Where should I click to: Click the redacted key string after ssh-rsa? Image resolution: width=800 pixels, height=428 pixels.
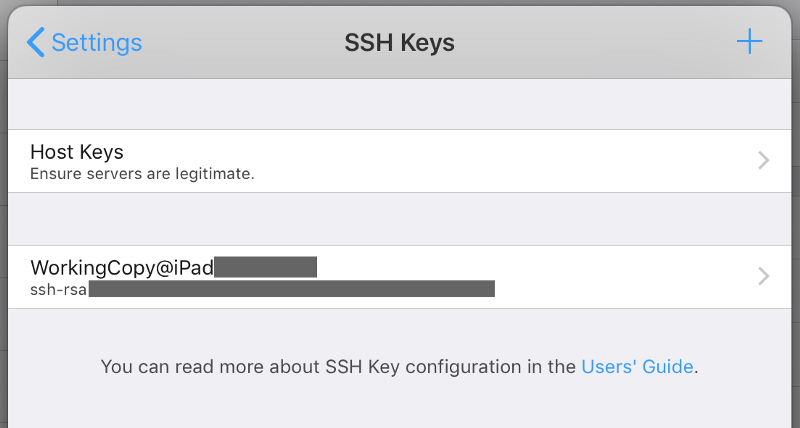(x=292, y=289)
